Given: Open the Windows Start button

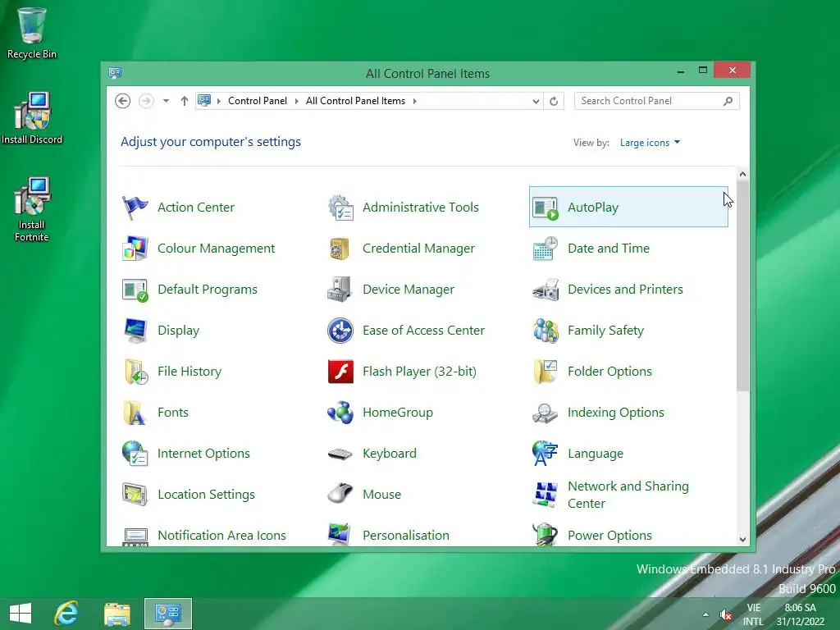Looking at the screenshot, I should (21, 614).
